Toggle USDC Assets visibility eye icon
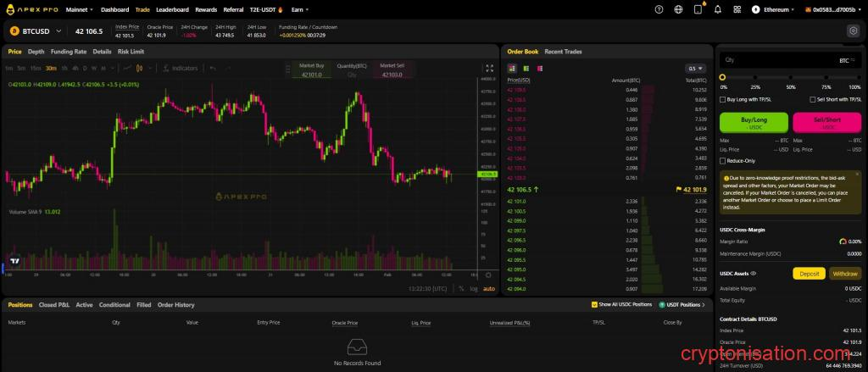This screenshot has height=372, width=868. (x=754, y=274)
